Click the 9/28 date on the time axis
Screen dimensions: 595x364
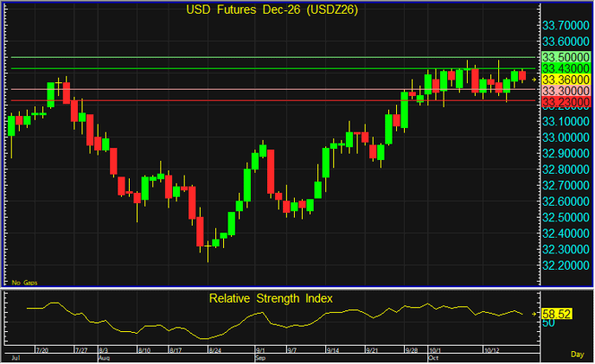click(412, 350)
